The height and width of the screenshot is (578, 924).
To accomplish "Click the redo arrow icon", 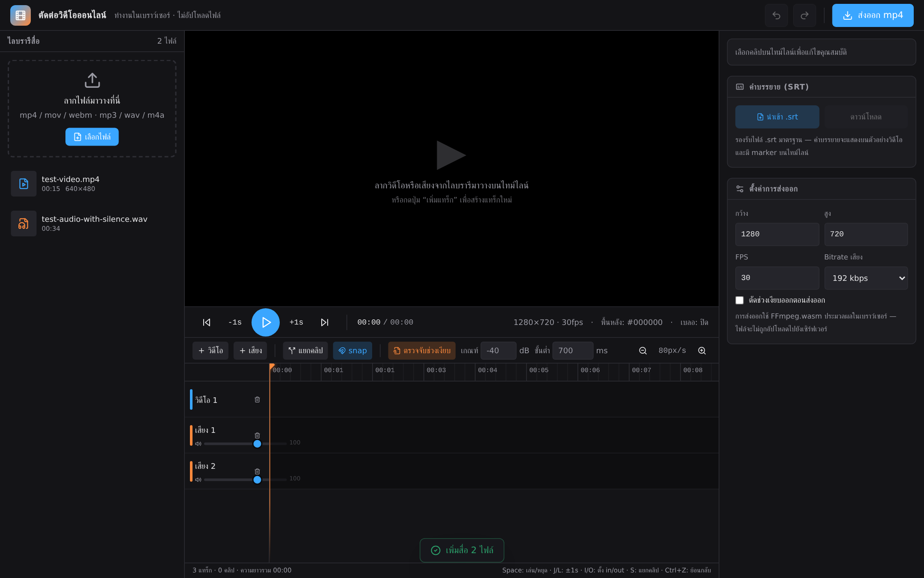I will (804, 15).
